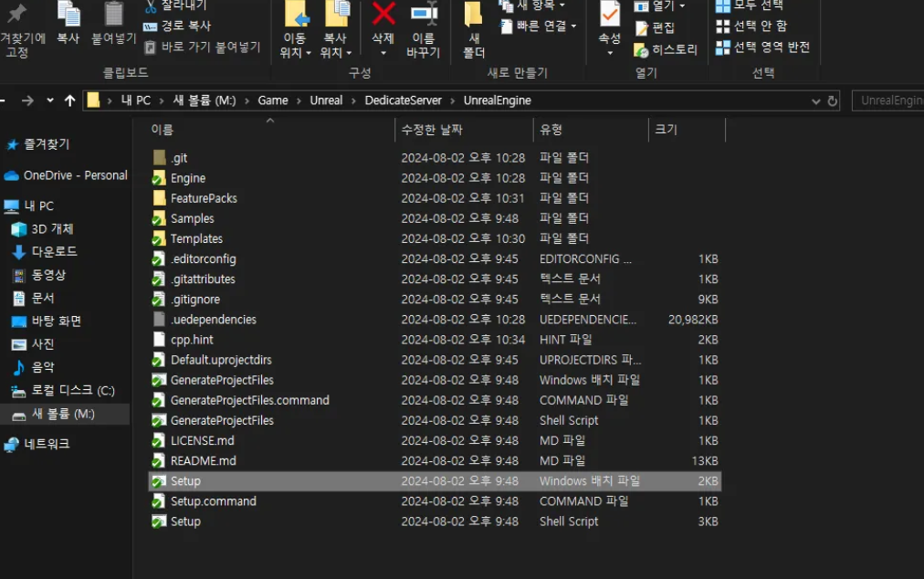Image resolution: width=924 pixels, height=579 pixels.
Task: Open the Properties (속성) icon
Action: click(609, 14)
